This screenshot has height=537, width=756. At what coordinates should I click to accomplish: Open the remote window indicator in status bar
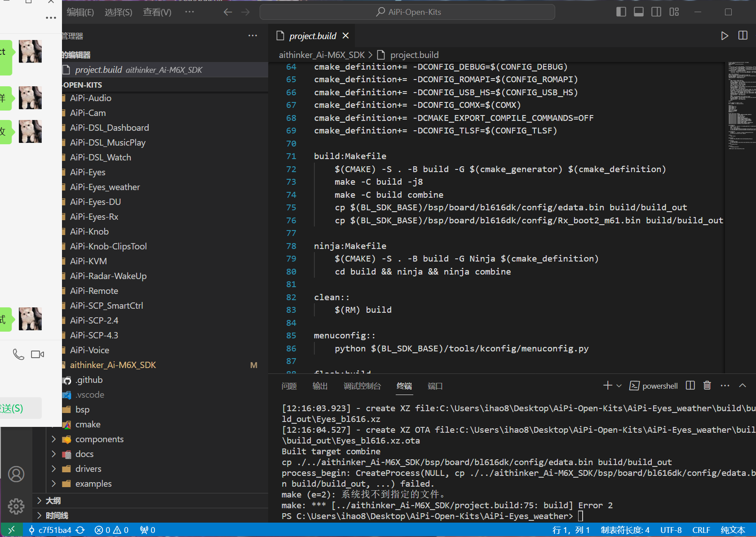(12, 530)
